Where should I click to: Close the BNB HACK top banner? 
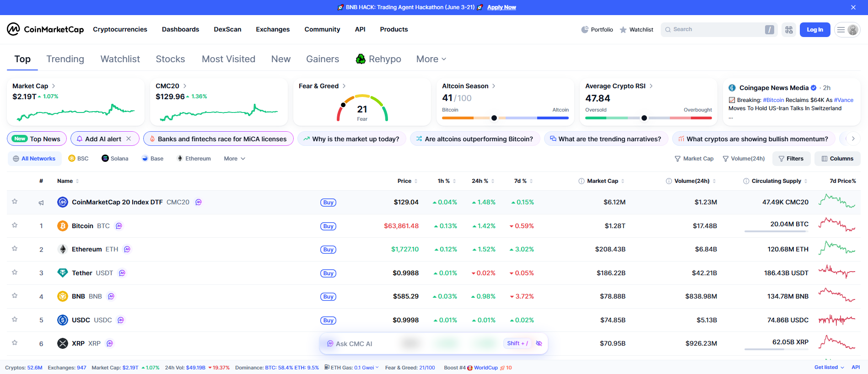coord(853,7)
